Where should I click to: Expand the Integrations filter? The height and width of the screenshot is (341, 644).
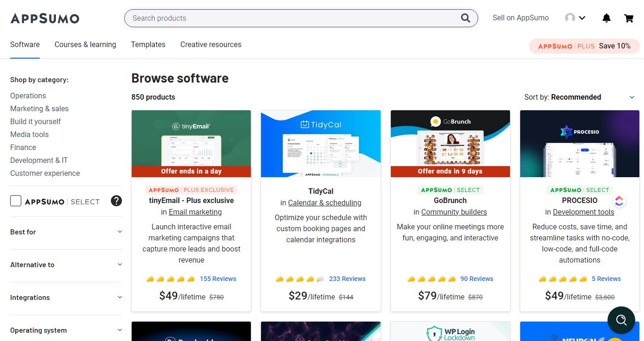click(x=66, y=298)
